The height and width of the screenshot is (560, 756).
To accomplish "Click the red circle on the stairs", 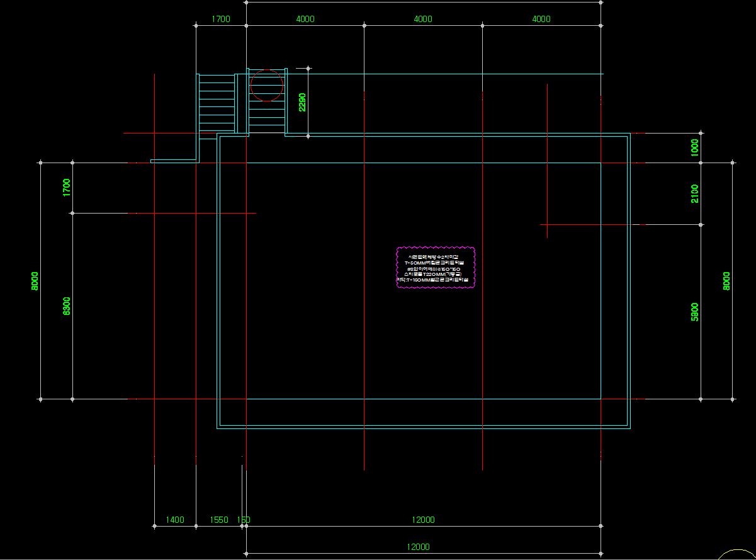I will click(267, 85).
